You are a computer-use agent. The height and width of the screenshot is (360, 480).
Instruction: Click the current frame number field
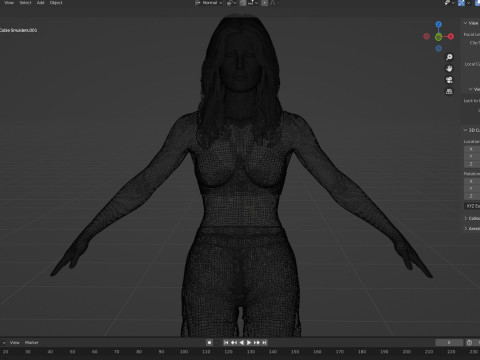click(449, 343)
